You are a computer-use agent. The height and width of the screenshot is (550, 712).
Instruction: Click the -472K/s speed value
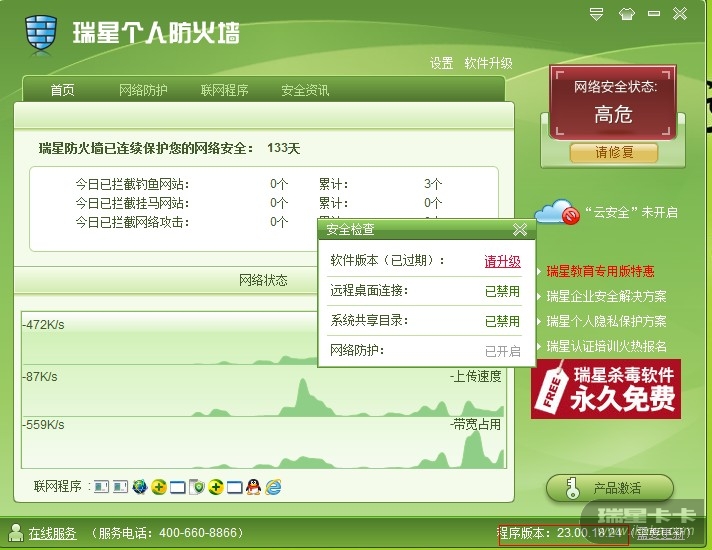click(x=44, y=325)
